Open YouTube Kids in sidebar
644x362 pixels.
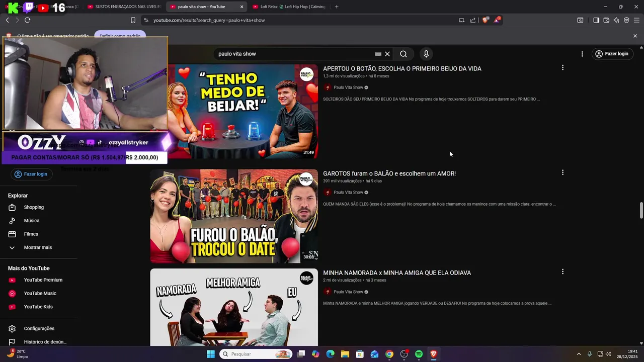(x=38, y=307)
